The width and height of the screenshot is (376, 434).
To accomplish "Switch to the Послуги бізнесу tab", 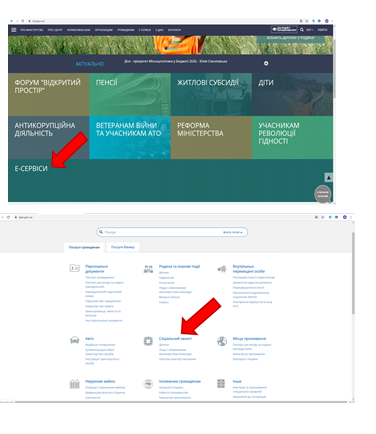I will (123, 247).
